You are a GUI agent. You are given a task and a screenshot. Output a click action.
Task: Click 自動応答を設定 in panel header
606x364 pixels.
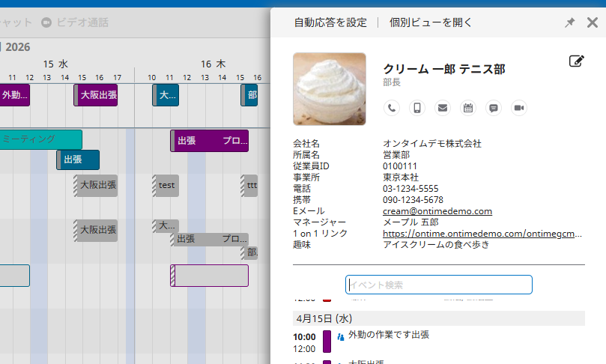coord(330,22)
